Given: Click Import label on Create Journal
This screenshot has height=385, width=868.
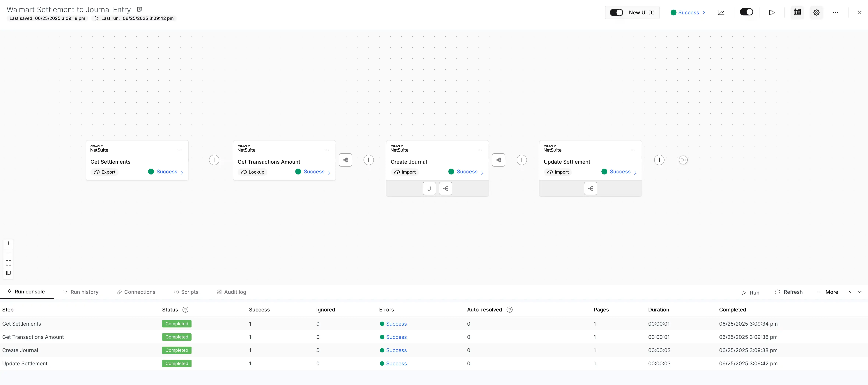Looking at the screenshot, I should (x=405, y=172).
